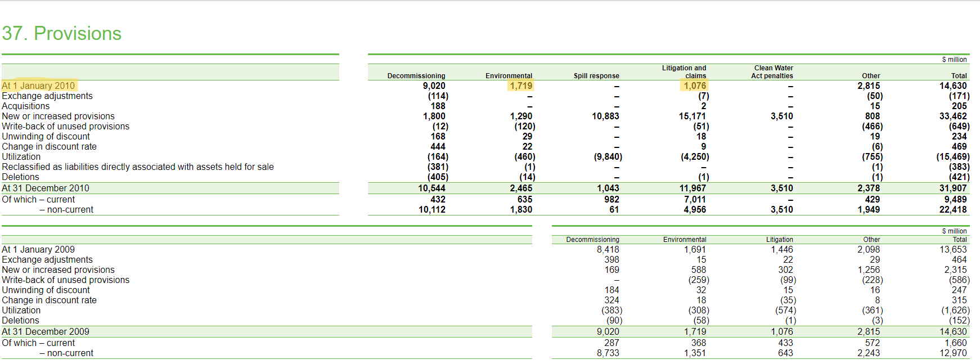Select 'At 31 December 2010' row label
This screenshot has width=980, height=364.
coord(46,188)
